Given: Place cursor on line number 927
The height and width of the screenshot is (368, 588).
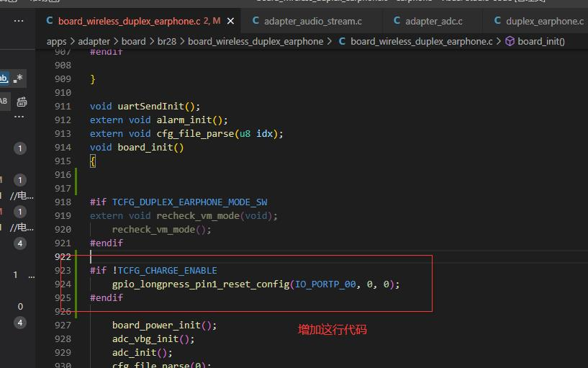Looking at the screenshot, I should (x=63, y=325).
